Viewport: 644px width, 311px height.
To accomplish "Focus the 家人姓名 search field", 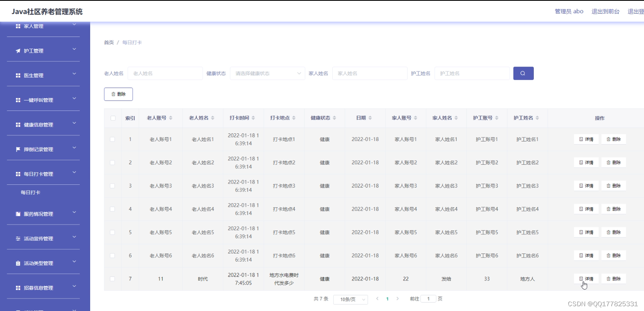I will tap(369, 73).
